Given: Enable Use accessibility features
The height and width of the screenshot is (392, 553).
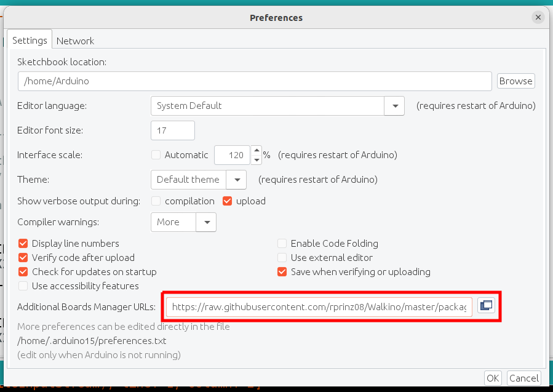Looking at the screenshot, I should click(23, 286).
